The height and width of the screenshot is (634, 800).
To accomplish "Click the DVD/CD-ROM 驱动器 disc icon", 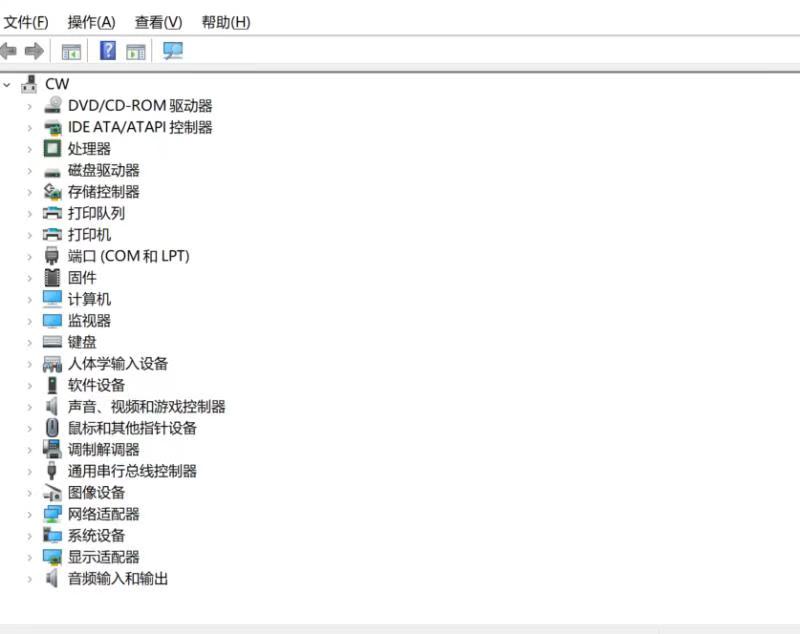I will tap(53, 105).
